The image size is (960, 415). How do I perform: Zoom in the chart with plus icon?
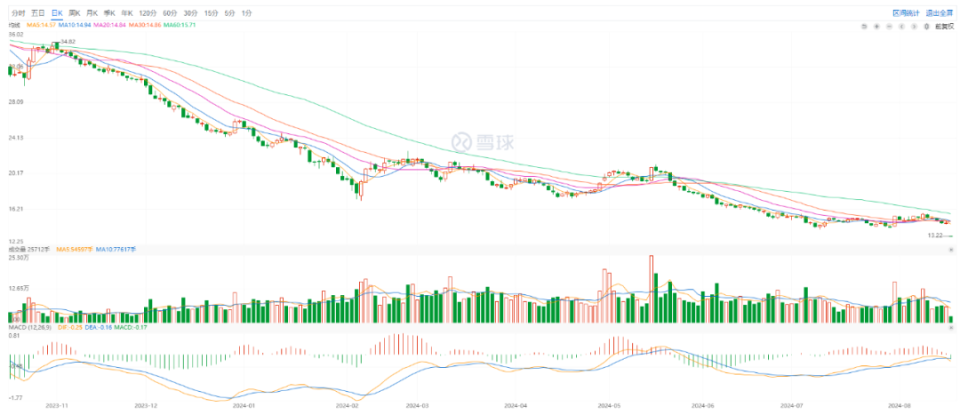tap(877, 26)
